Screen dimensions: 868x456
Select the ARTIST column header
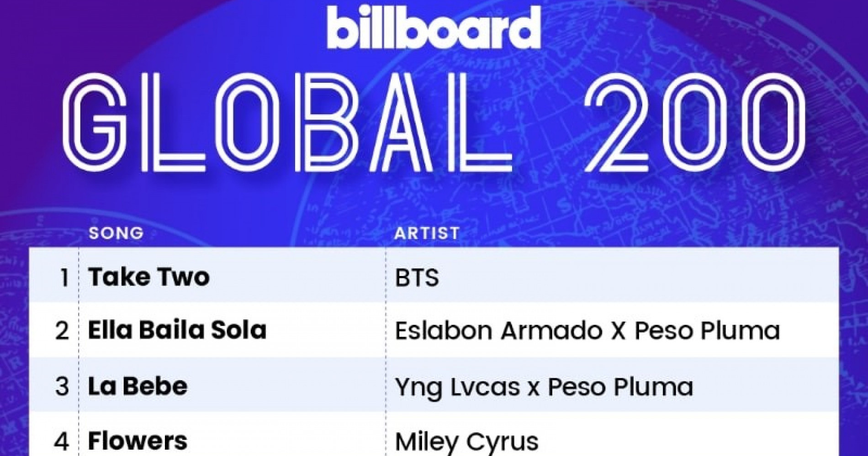427,233
